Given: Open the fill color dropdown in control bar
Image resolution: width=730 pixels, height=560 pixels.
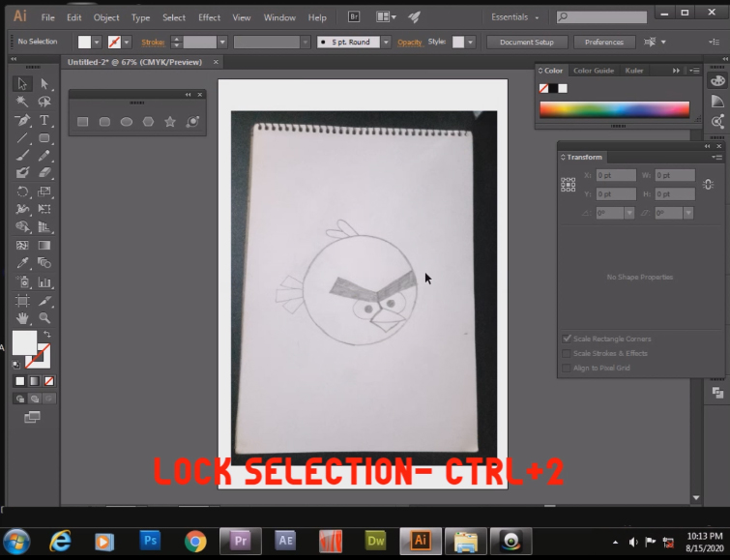Looking at the screenshot, I should pos(97,42).
